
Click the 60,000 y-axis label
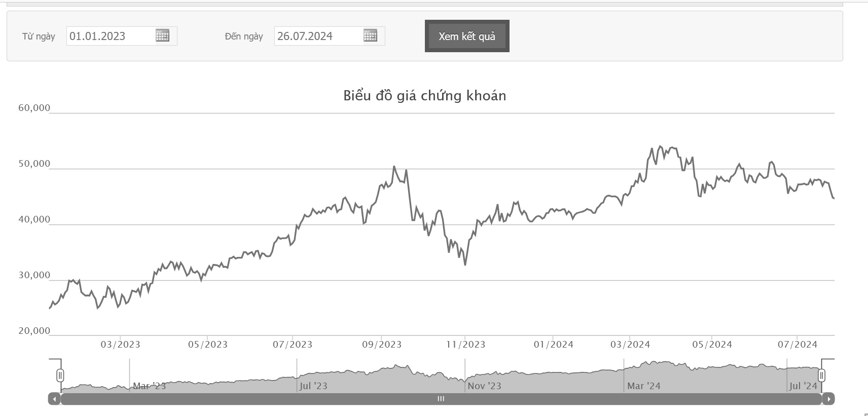pyautogui.click(x=34, y=108)
